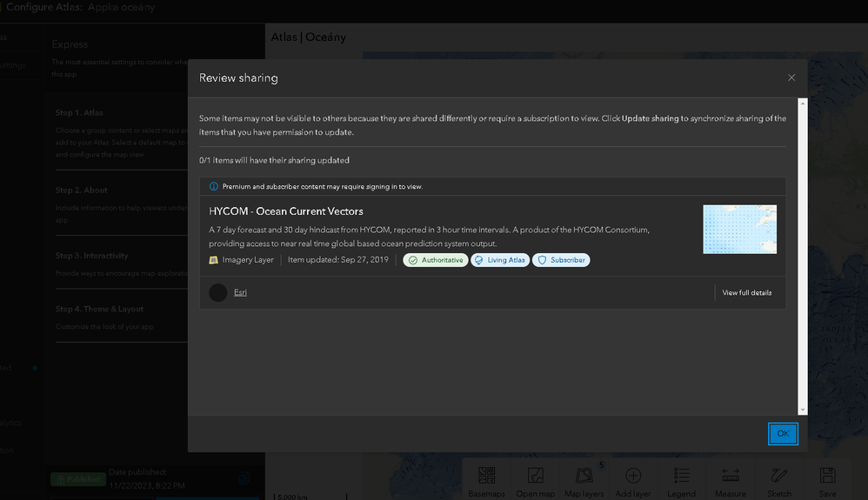The height and width of the screenshot is (500, 868).
Task: Confirm the dialog with the OK button
Action: point(782,434)
